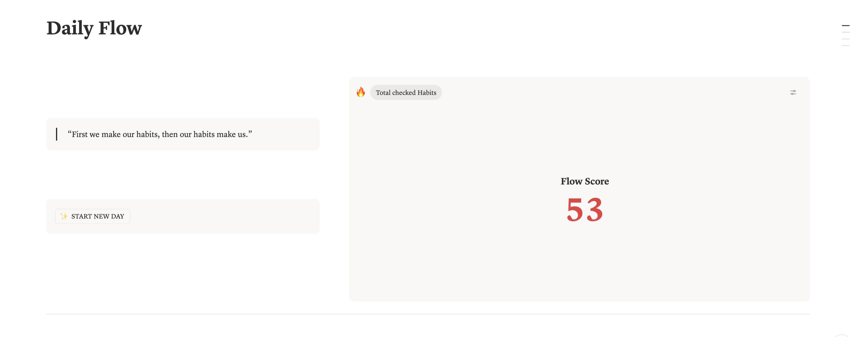The width and height of the screenshot is (868, 337).
Task: Click the word Flow in the page title
Action: (x=120, y=28)
